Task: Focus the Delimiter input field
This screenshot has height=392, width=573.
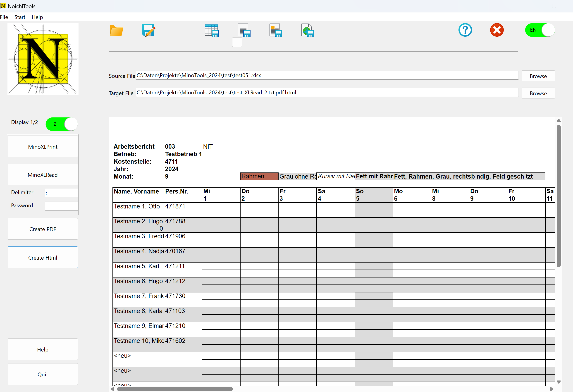Action: tap(61, 193)
